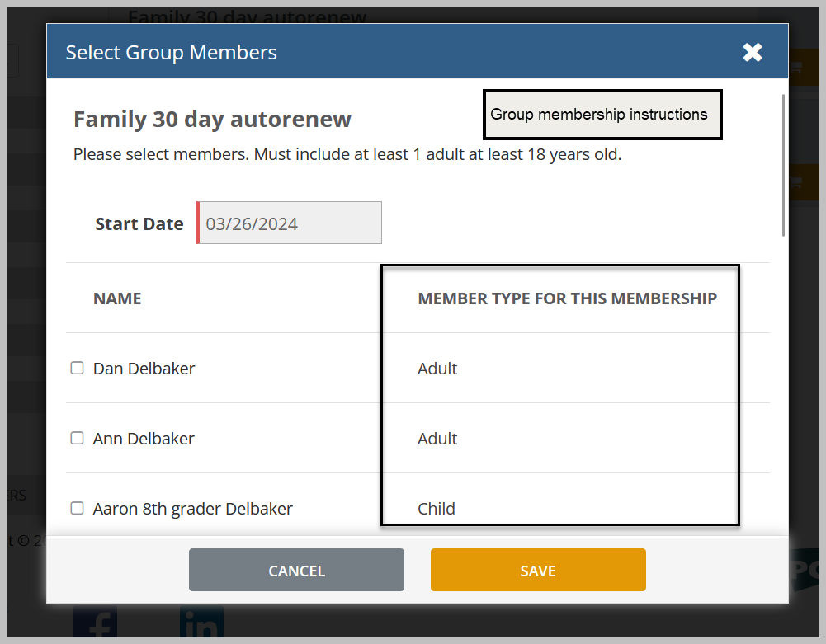
Task: Click the Adult member type for Dan Delbaker
Action: (437, 369)
